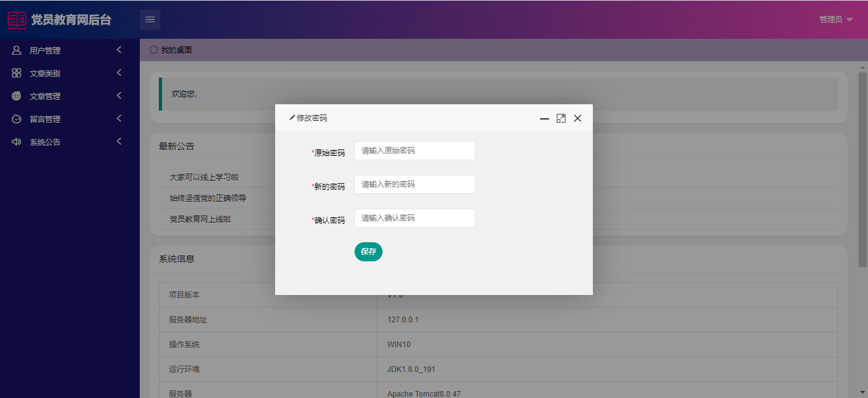Image resolution: width=868 pixels, height=398 pixels.
Task: Click the WIN10 value
Action: click(399, 345)
